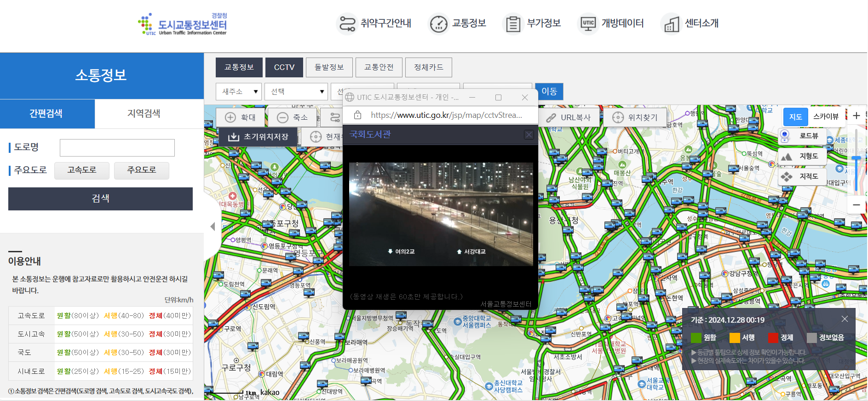This screenshot has height=401, width=868.
Task: Select the CCTV tab
Action: 284,67
